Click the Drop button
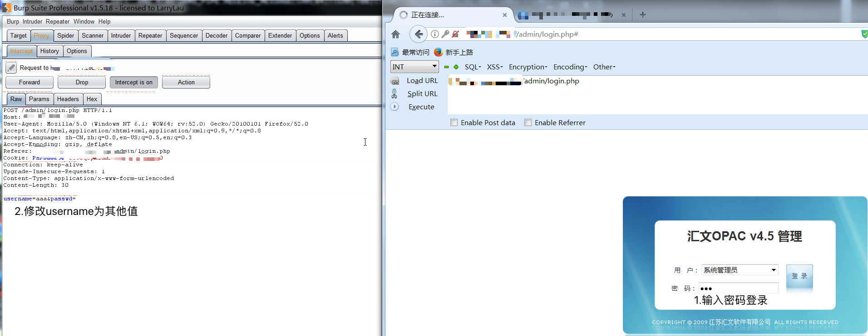The image size is (868, 336). click(x=82, y=82)
